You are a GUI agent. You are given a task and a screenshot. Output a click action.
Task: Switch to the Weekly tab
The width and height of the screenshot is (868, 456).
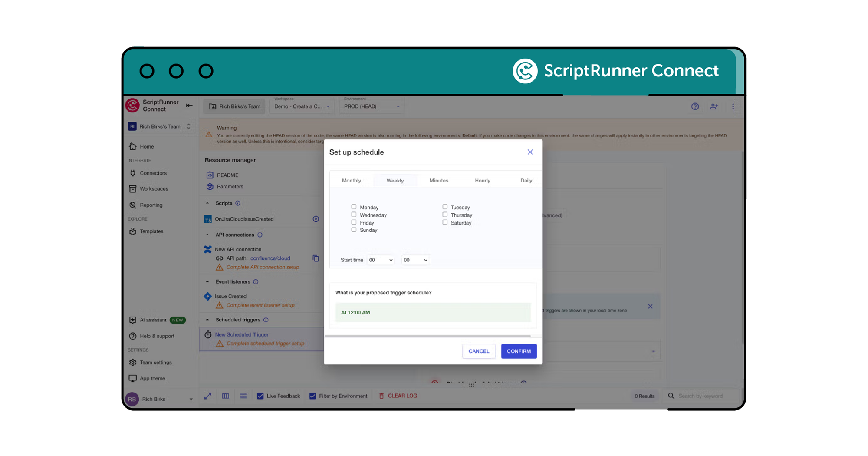tap(395, 181)
